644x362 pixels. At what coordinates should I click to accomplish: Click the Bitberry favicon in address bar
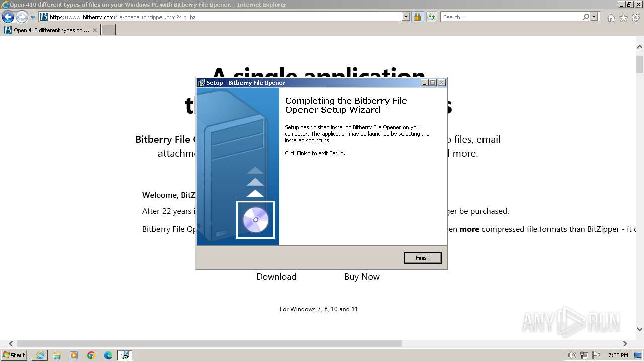(x=44, y=17)
